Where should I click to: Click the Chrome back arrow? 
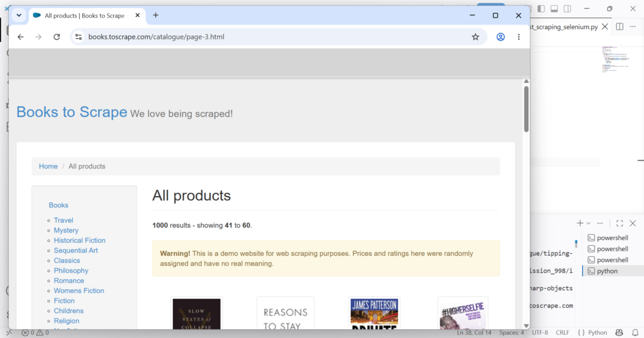[21, 37]
